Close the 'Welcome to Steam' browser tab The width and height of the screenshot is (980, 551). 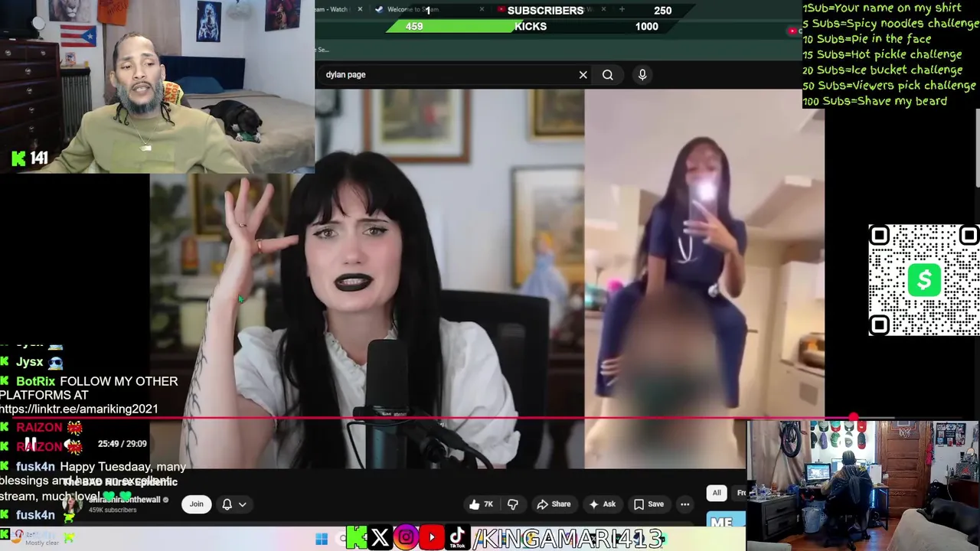point(482,9)
